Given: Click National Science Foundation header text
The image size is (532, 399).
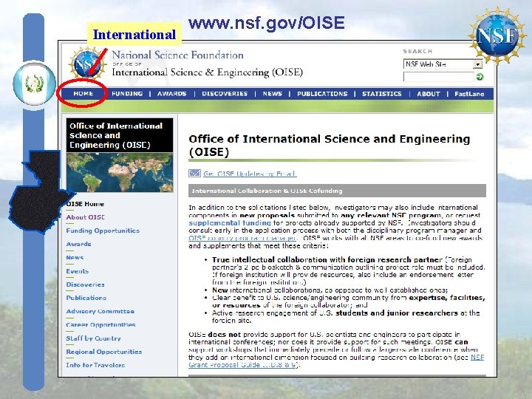Looking at the screenshot, I should click(178, 55).
